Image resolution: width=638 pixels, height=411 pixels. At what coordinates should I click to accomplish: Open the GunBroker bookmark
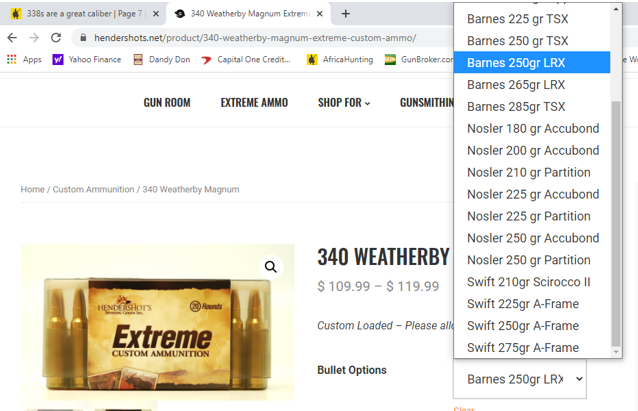(x=418, y=60)
